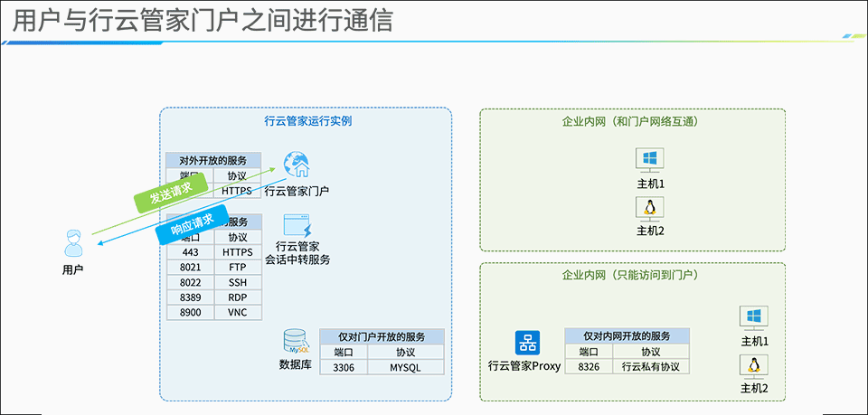
Task: Select Windows 主机1 icon in 和门户网络互通 box
Action: click(650, 162)
